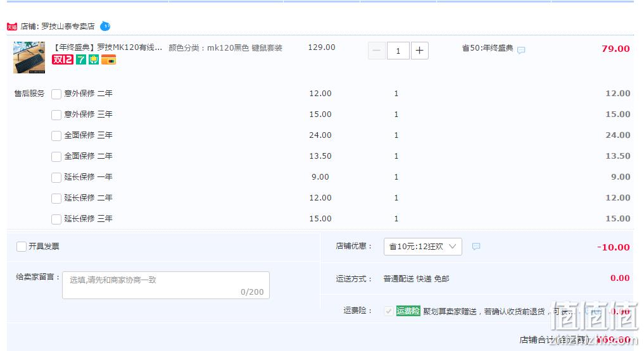644x351 pixels.
Task: Click 颜色分类 mk120黑色 键鼠套装 text
Action: click(225, 47)
